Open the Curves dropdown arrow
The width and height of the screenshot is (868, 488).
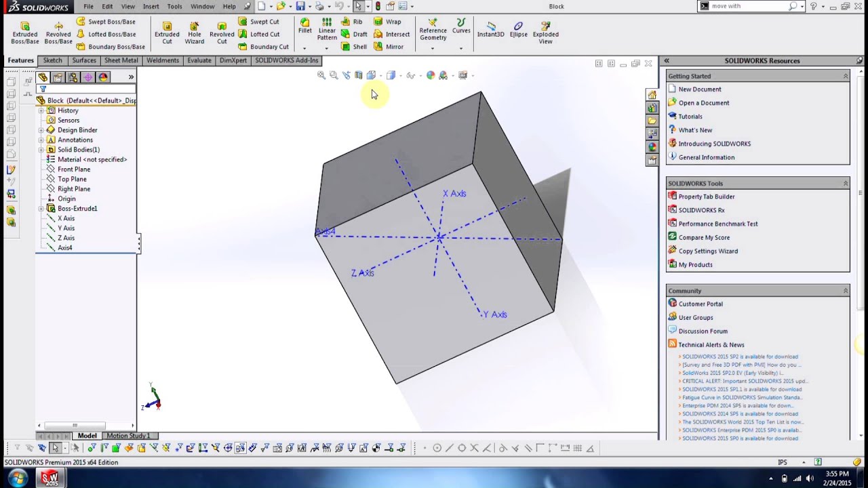[461, 48]
